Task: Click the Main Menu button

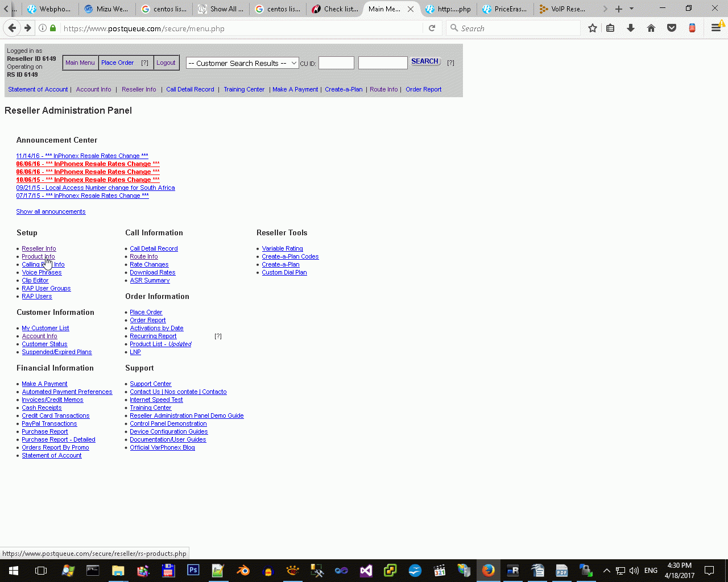Action: coord(80,63)
